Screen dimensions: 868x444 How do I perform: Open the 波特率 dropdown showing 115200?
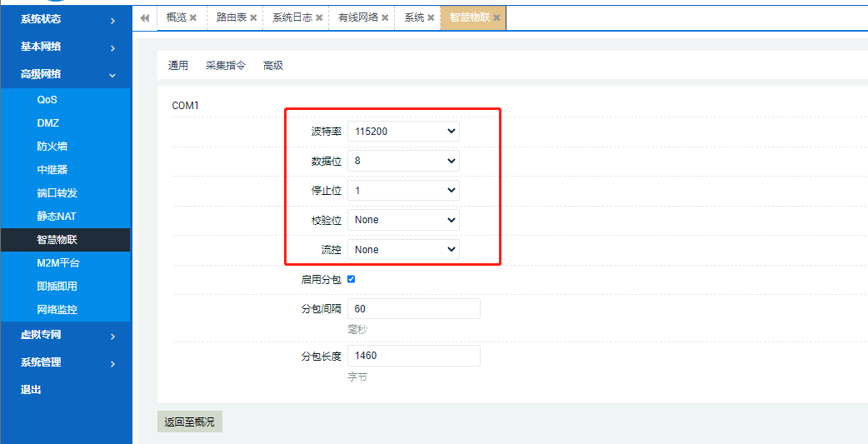[x=403, y=131]
